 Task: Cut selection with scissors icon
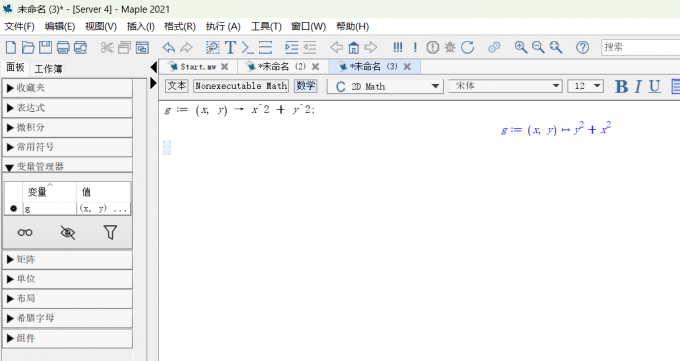pos(107,47)
